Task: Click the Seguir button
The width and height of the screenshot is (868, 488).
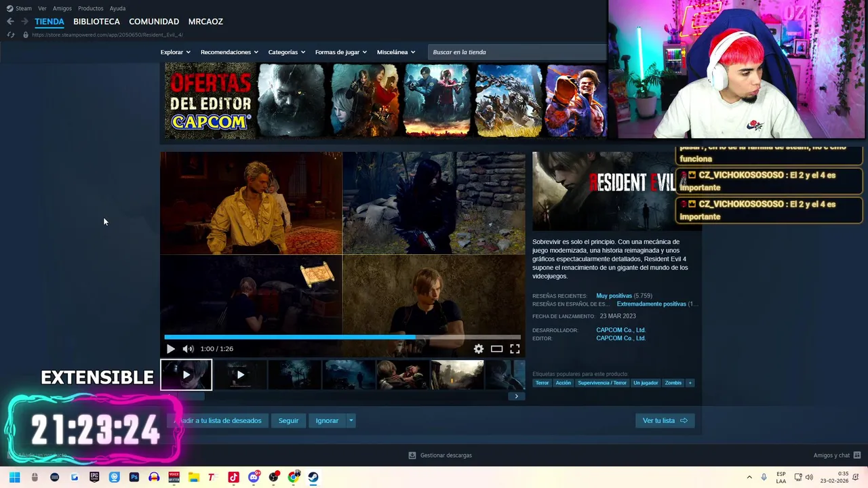Action: point(288,421)
